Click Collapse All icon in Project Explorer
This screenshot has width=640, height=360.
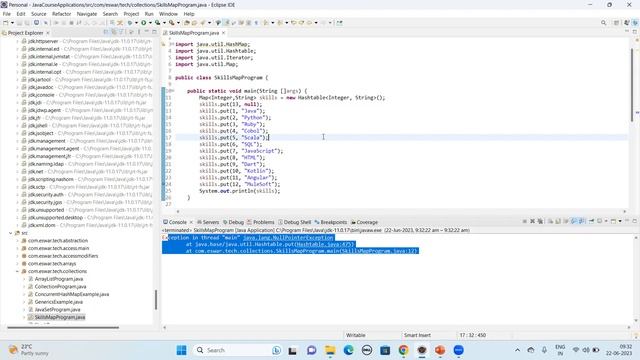[x=106, y=32]
